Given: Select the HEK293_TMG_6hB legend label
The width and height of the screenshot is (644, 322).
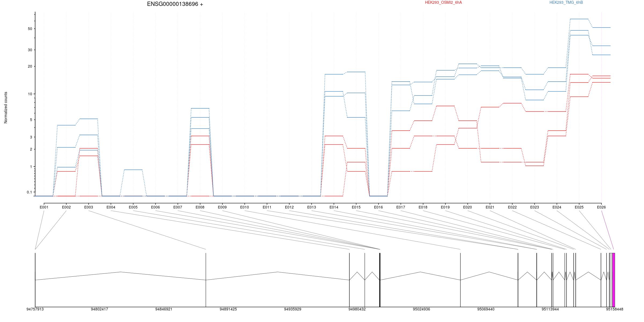Looking at the screenshot, I should 566,2.
